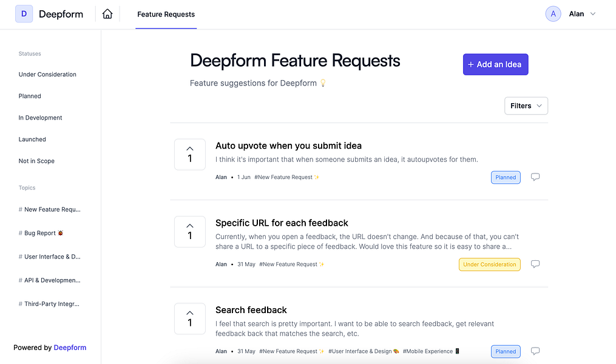Expand the Alan account menu chevron

(593, 14)
